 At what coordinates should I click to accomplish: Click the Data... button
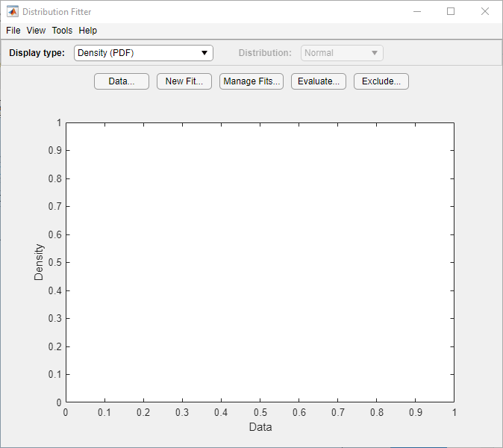(122, 81)
